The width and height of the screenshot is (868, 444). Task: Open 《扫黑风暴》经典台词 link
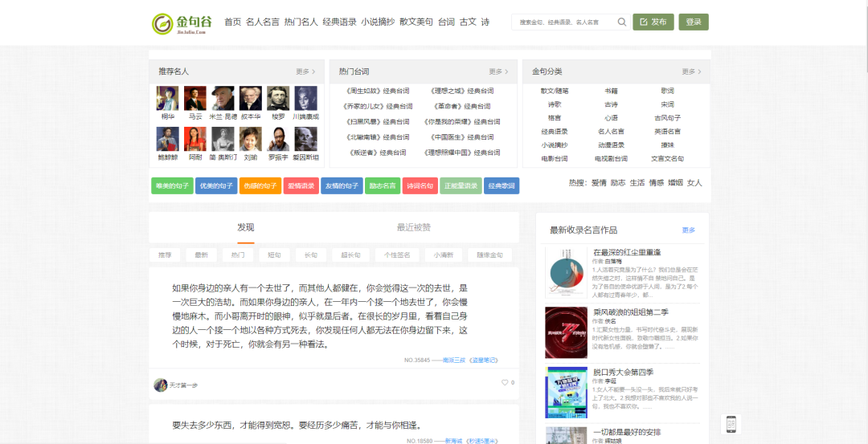[x=376, y=122]
